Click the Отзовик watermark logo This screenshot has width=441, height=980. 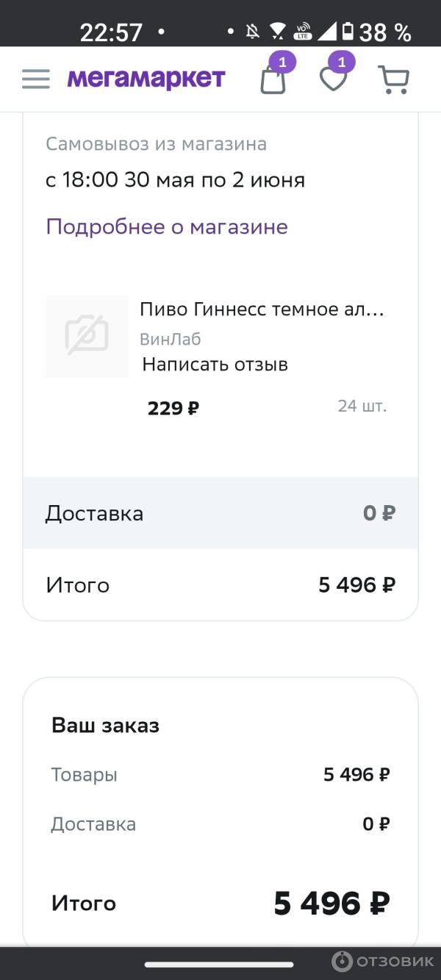(383, 961)
